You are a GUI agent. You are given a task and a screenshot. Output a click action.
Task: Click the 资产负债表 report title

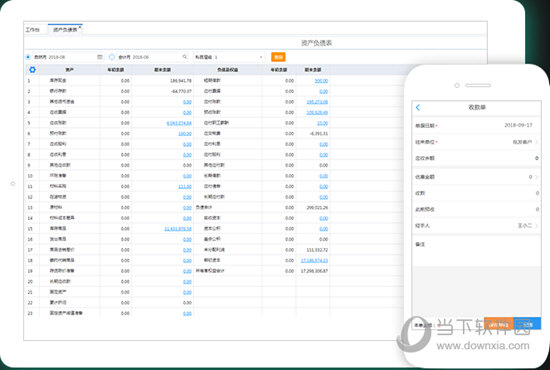[x=316, y=43]
